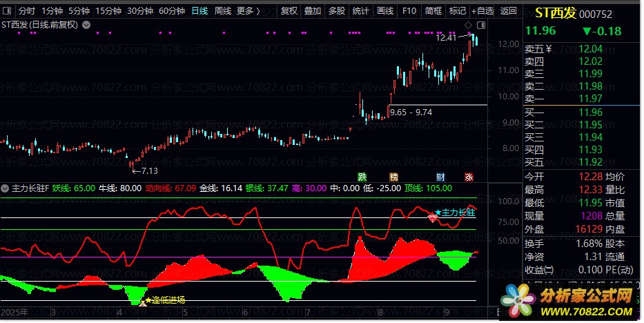Click the diamond marker icon above the chart

coord(468,26)
